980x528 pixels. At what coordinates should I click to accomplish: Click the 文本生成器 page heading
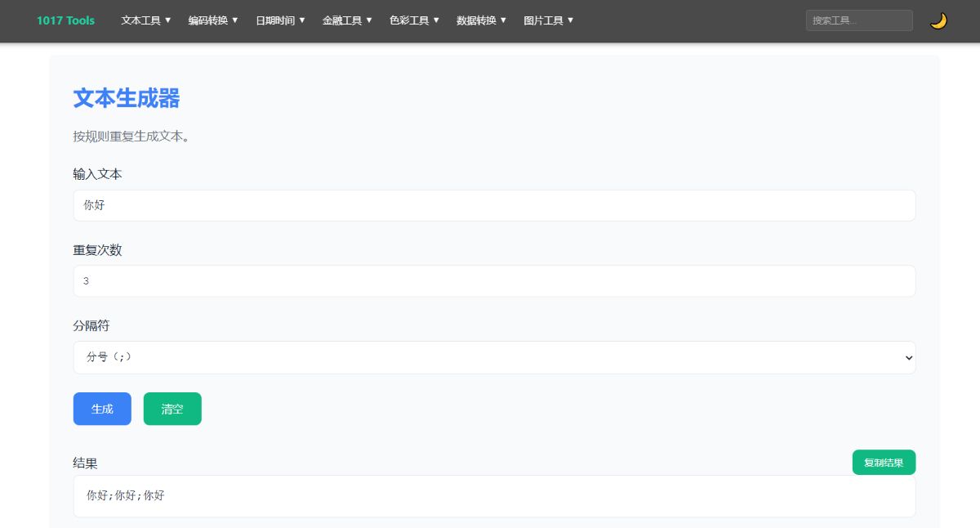coord(126,98)
